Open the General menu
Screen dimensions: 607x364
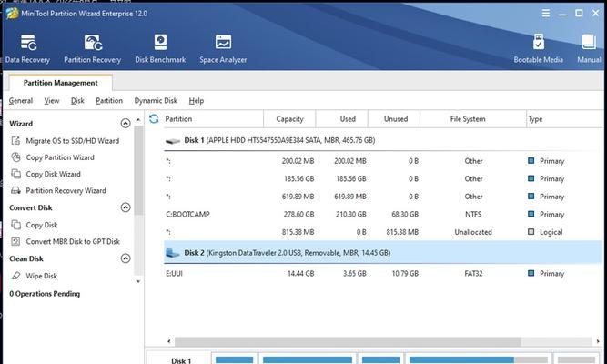coord(21,101)
